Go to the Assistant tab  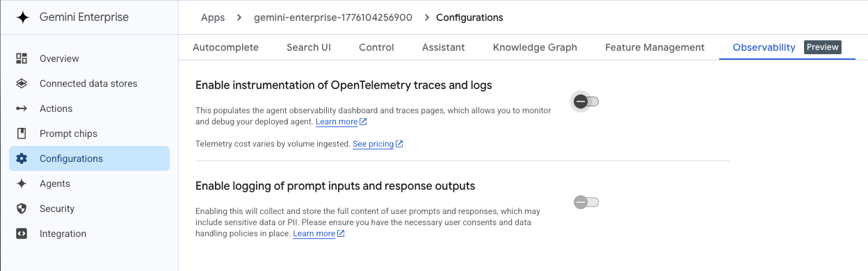click(444, 47)
